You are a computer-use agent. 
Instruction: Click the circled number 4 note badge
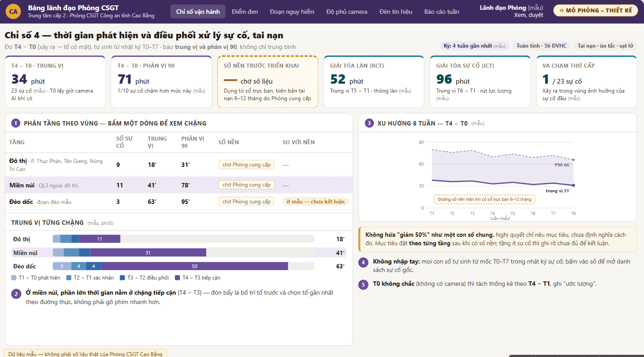coord(363,263)
